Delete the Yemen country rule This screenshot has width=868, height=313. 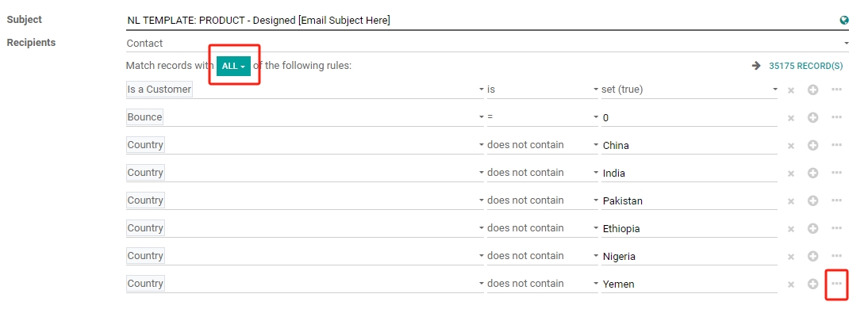pos(791,284)
